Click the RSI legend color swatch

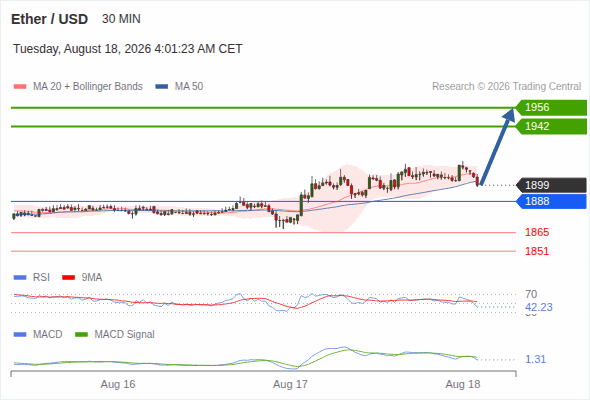(x=20, y=278)
